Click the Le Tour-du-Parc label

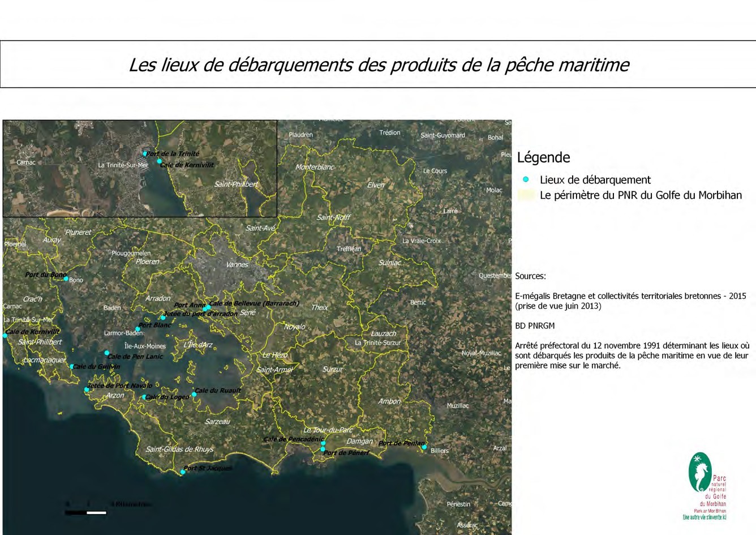coord(328,430)
